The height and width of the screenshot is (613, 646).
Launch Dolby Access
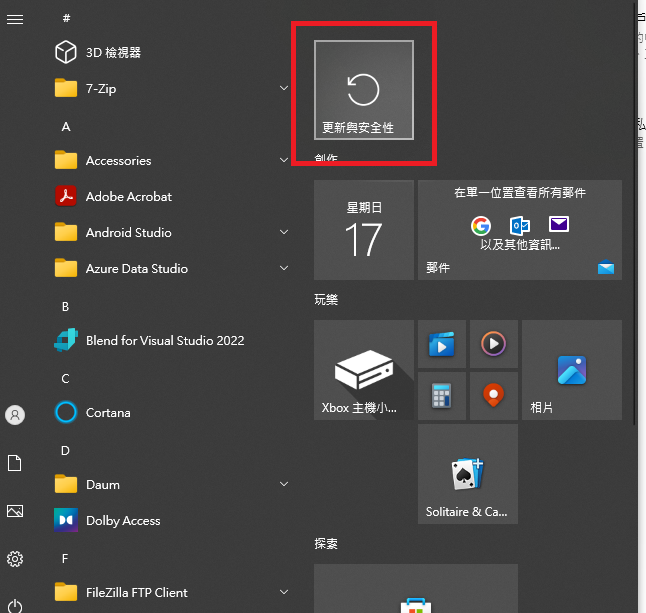pyautogui.click(x=171, y=520)
